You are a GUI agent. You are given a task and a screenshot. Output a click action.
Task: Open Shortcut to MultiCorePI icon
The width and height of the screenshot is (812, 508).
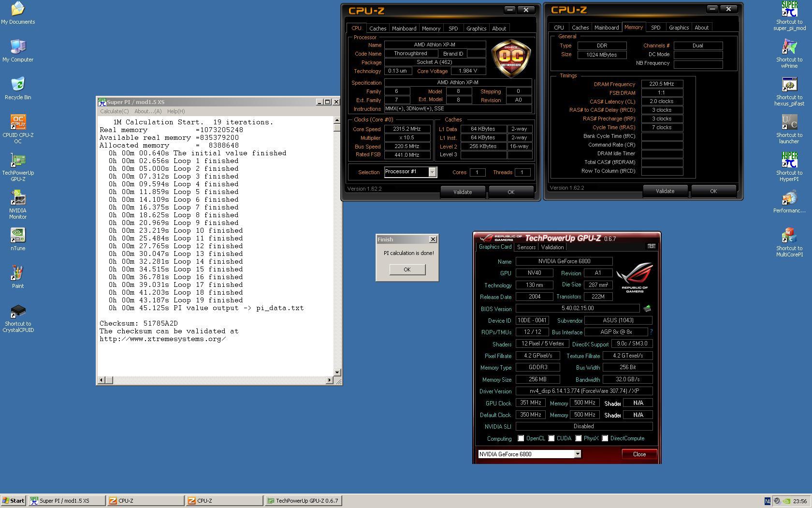pos(789,242)
